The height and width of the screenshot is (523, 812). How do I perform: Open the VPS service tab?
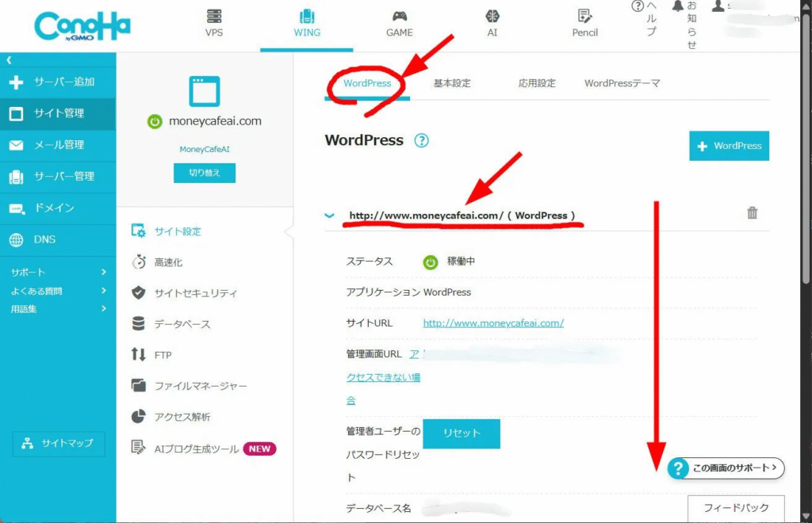point(214,24)
